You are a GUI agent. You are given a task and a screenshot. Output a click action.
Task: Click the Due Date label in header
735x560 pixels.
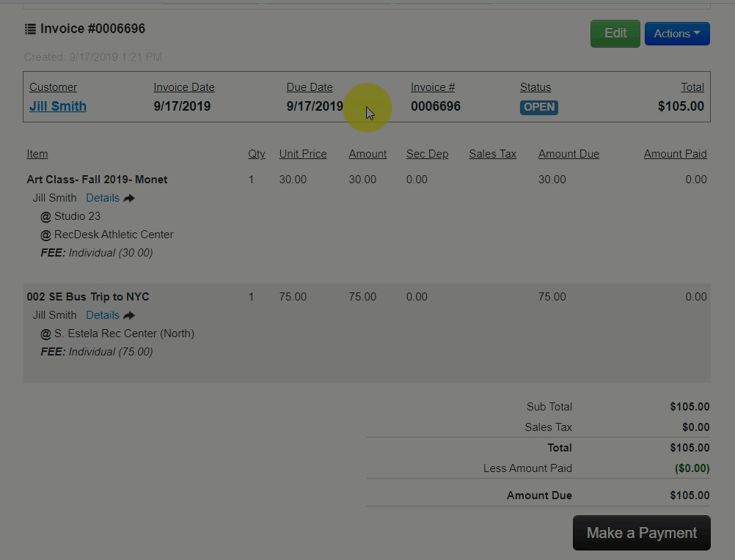pyautogui.click(x=309, y=87)
